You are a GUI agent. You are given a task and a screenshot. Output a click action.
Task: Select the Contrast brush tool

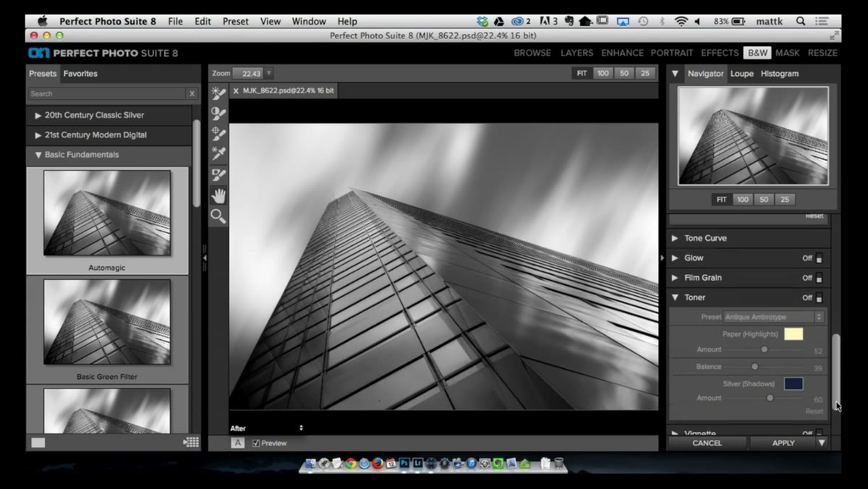[218, 114]
